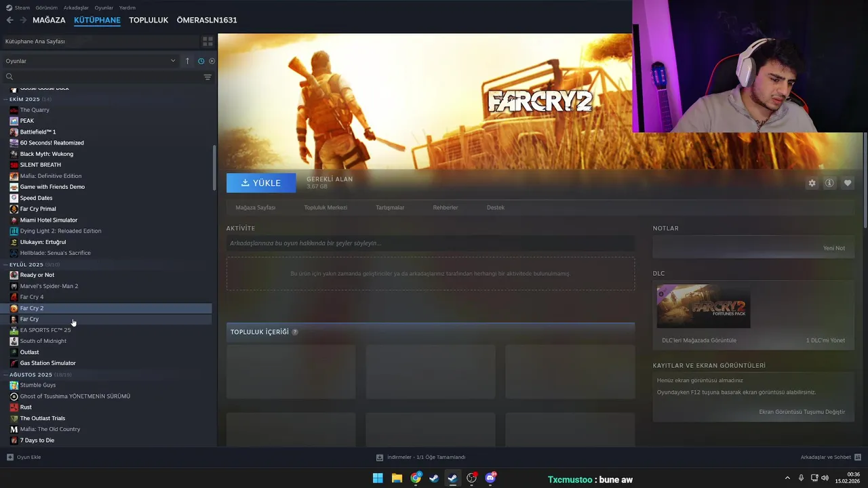Viewport: 868px width, 488px height.
Task: Open advanced filter options icon
Action: pyautogui.click(x=208, y=77)
